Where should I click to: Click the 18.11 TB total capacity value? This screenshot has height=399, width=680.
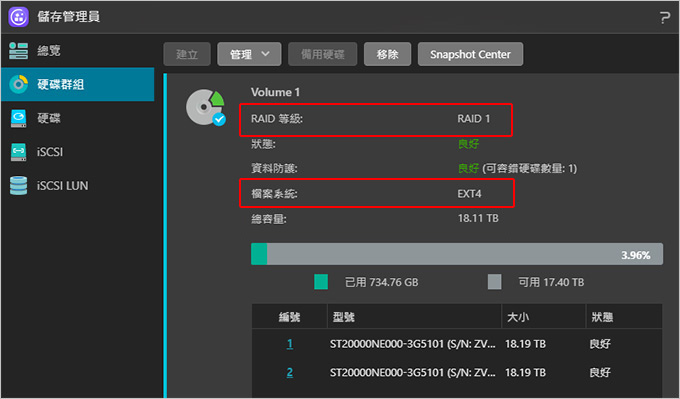478,218
